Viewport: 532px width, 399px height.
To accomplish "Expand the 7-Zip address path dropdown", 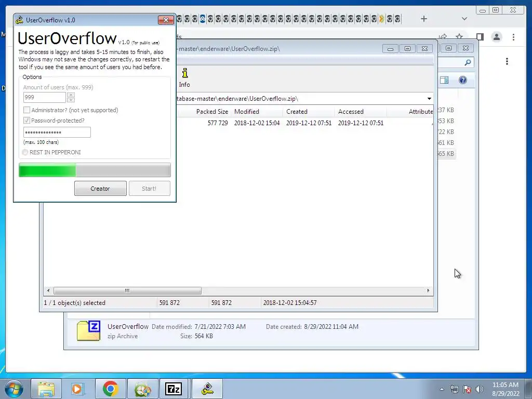I will [x=429, y=99].
